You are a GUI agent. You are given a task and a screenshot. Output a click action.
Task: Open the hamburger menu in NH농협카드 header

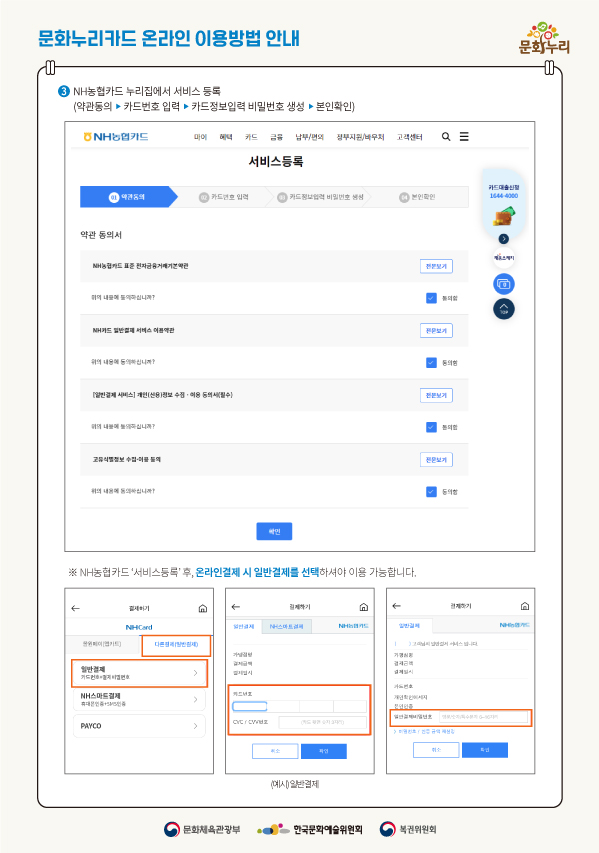point(464,137)
